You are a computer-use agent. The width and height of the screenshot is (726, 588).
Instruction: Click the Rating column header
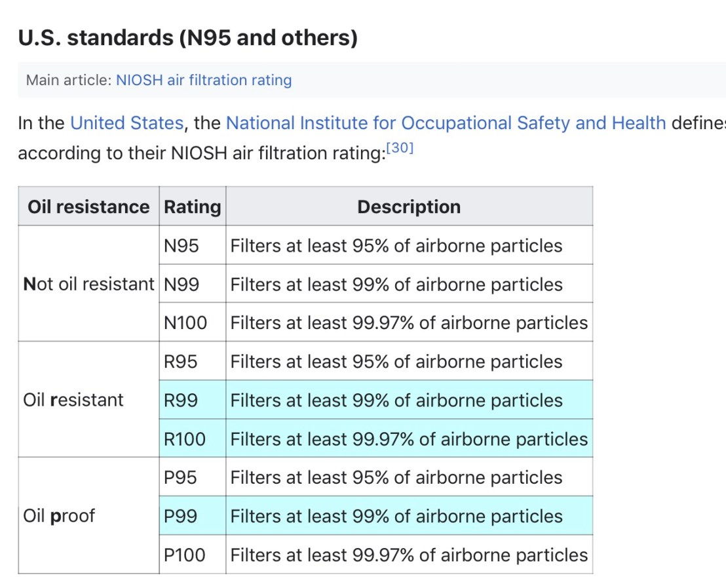192,206
